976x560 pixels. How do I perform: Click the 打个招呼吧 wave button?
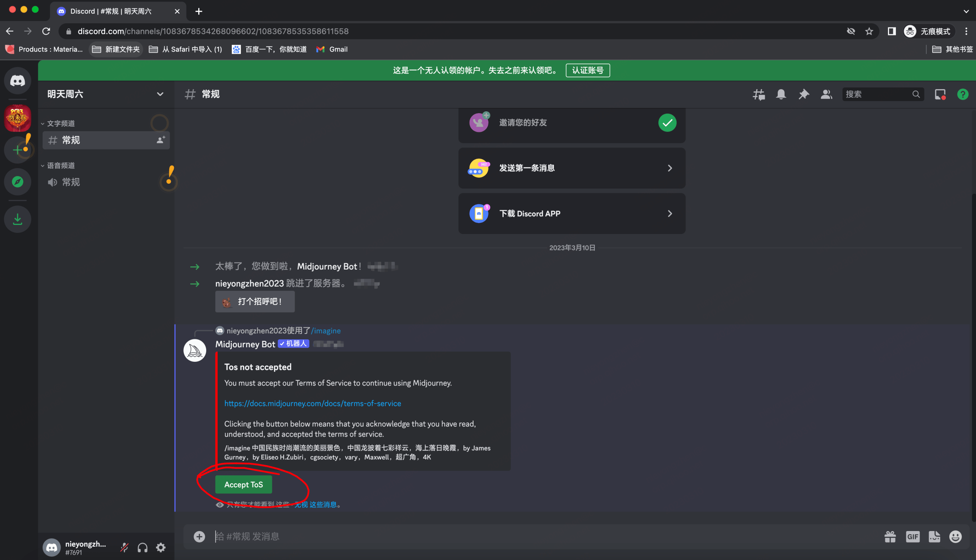click(x=255, y=302)
